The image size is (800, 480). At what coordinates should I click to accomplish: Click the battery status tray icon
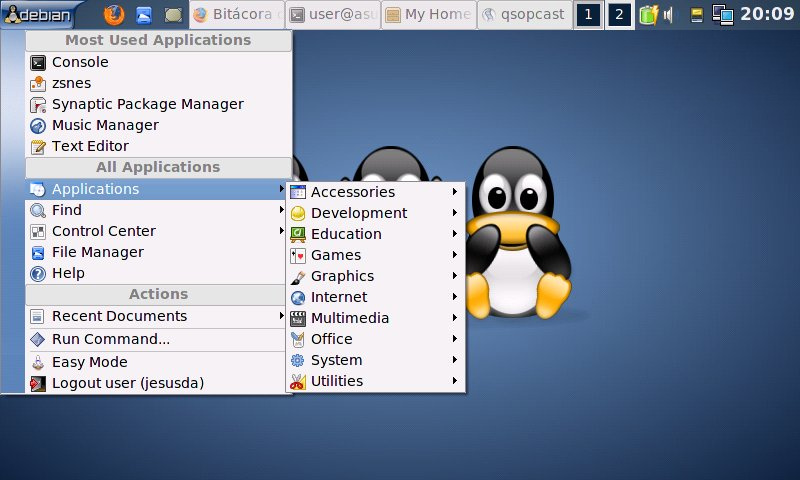tap(649, 15)
